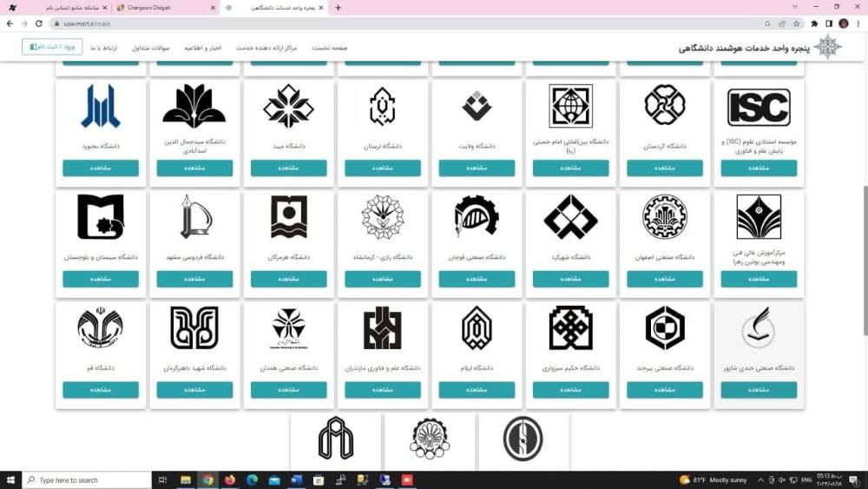Switch to the first browser tab (سامانه)
This screenshot has width=868, height=489.
click(x=57, y=8)
